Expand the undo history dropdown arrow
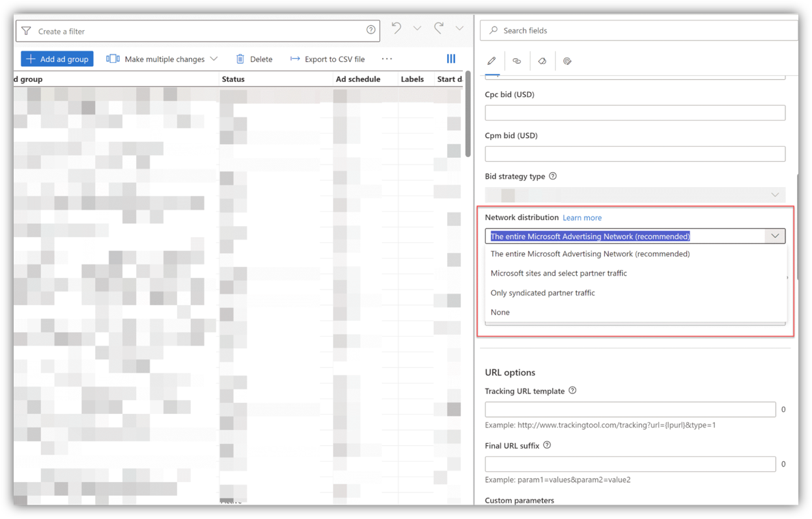812x519 pixels. (x=417, y=29)
